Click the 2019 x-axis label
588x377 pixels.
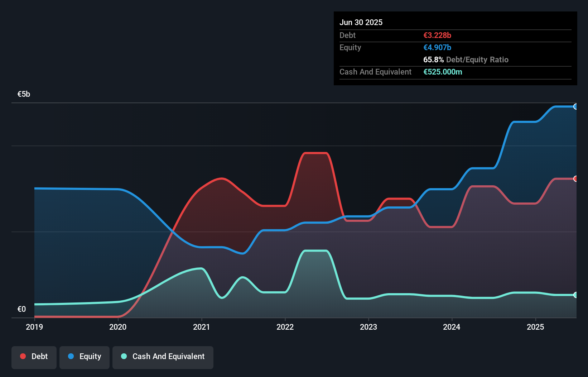click(34, 327)
